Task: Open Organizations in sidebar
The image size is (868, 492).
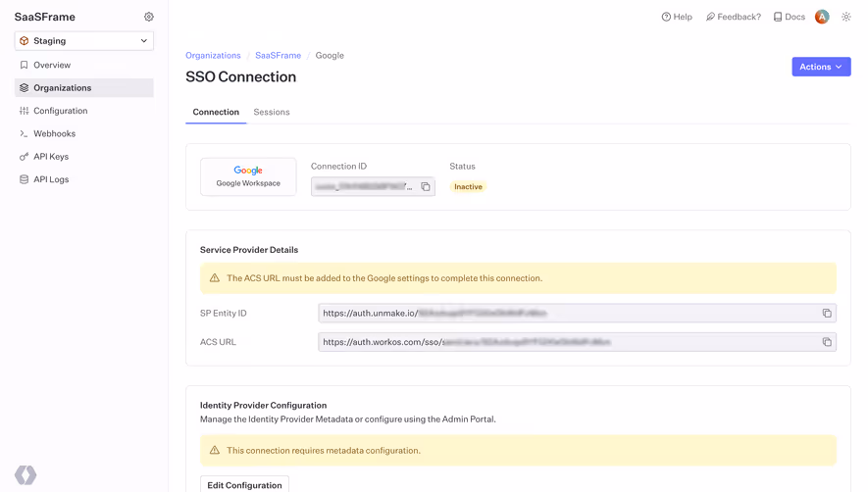Action: [84, 88]
